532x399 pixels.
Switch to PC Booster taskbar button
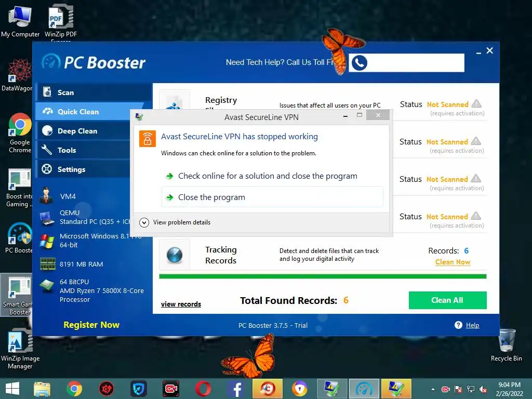click(364, 389)
